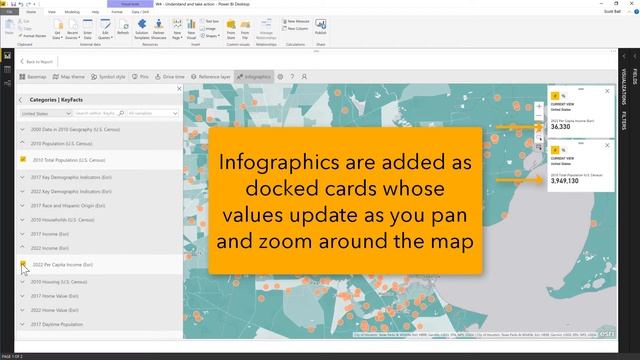The width and height of the screenshot is (640, 360).
Task: Open the Drive time tool
Action: point(170,77)
